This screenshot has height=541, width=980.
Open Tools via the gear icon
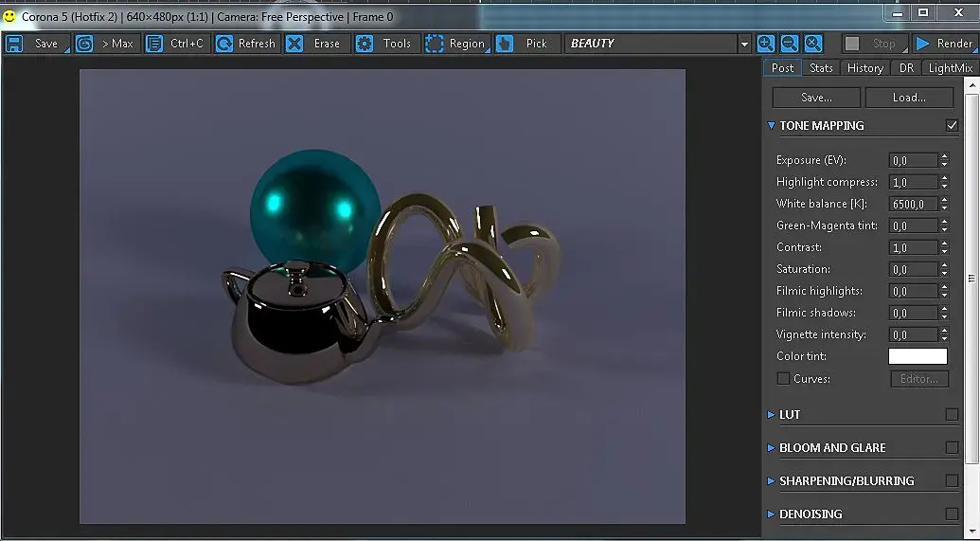point(365,44)
